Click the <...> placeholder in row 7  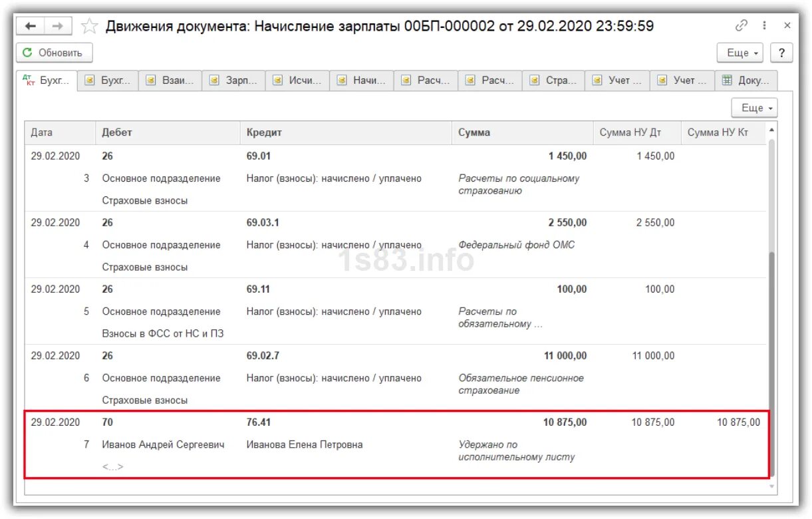pyautogui.click(x=112, y=466)
